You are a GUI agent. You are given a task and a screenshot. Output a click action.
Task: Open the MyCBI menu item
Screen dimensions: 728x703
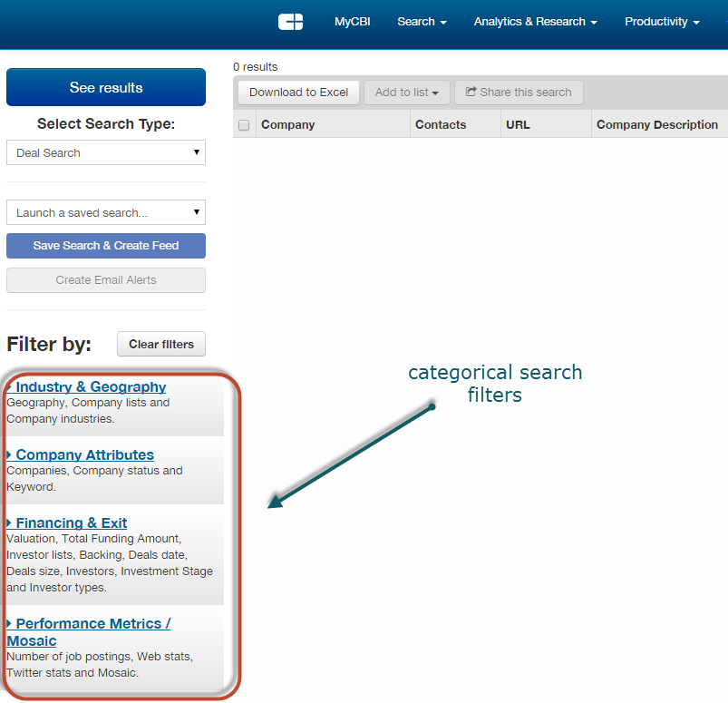click(x=353, y=22)
